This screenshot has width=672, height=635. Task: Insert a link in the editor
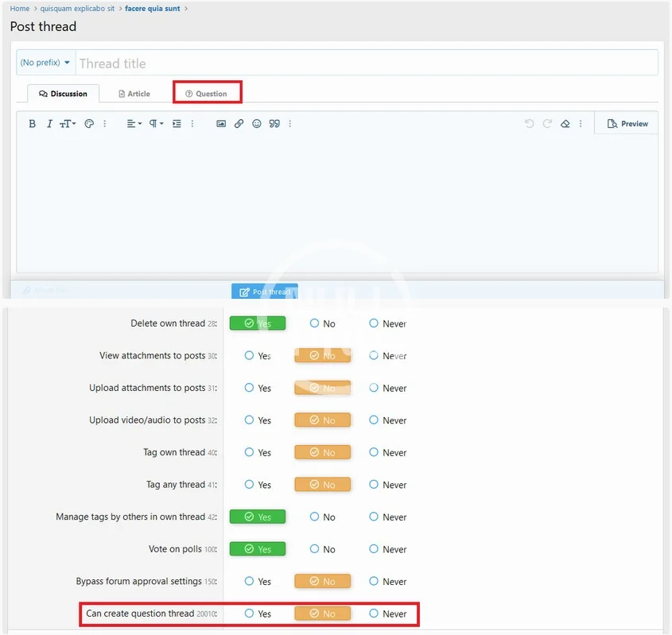pyautogui.click(x=239, y=124)
